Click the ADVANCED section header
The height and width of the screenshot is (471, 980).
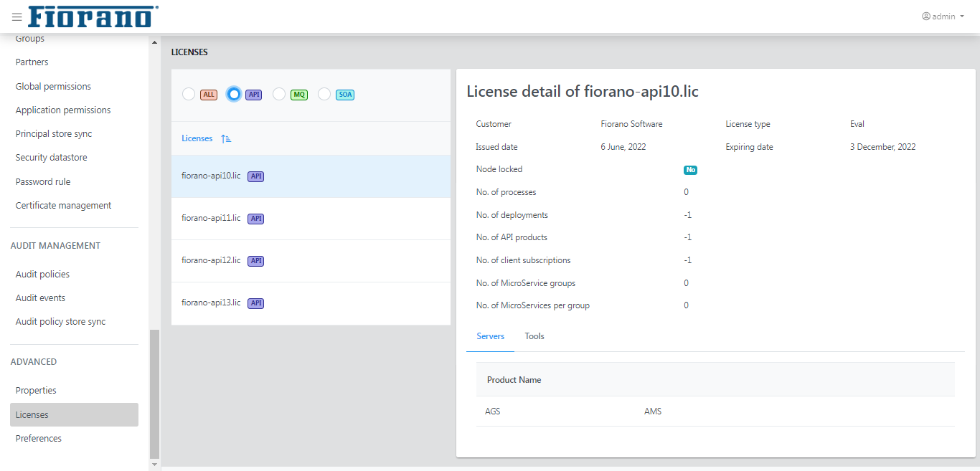pyautogui.click(x=33, y=362)
